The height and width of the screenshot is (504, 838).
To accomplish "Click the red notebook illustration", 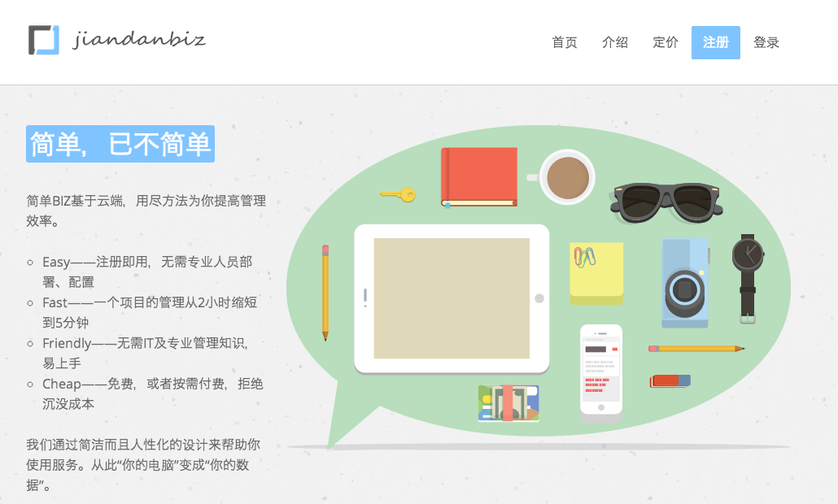I will click(x=479, y=177).
